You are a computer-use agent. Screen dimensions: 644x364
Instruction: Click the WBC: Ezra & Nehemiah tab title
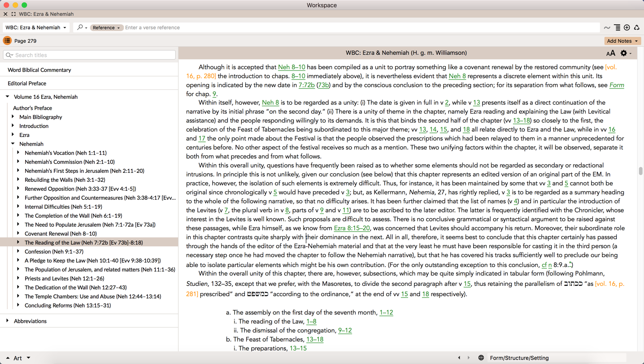46,14
